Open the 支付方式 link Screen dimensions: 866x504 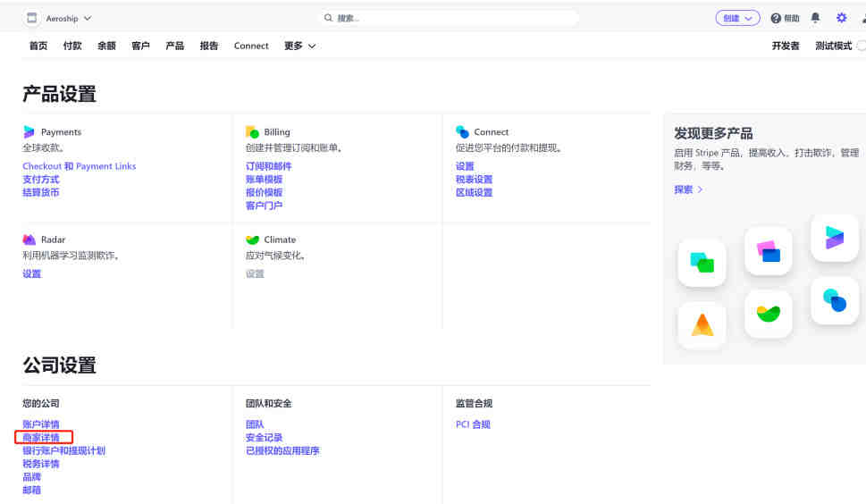click(x=41, y=180)
